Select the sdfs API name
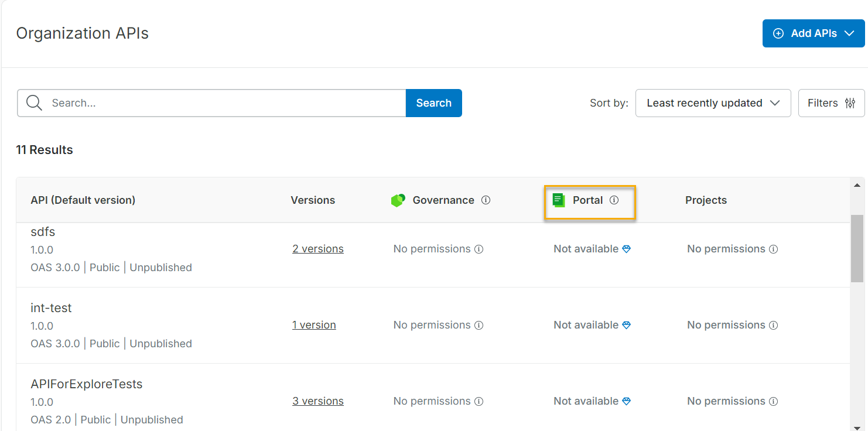 [42, 232]
